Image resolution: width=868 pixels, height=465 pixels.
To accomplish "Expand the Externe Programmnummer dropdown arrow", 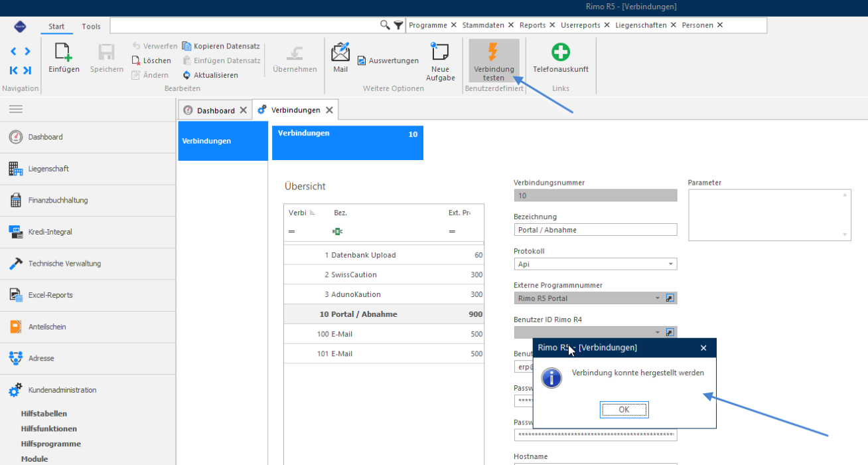I will click(658, 298).
